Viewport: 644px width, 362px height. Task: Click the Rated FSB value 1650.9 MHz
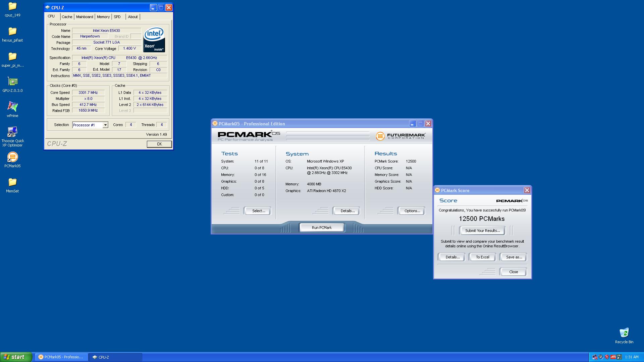[x=88, y=110]
